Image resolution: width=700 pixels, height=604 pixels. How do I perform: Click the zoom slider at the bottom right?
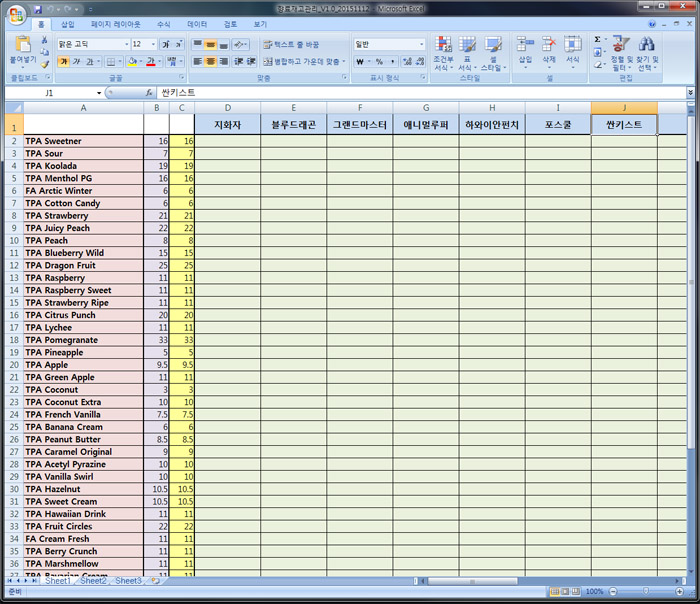click(645, 592)
